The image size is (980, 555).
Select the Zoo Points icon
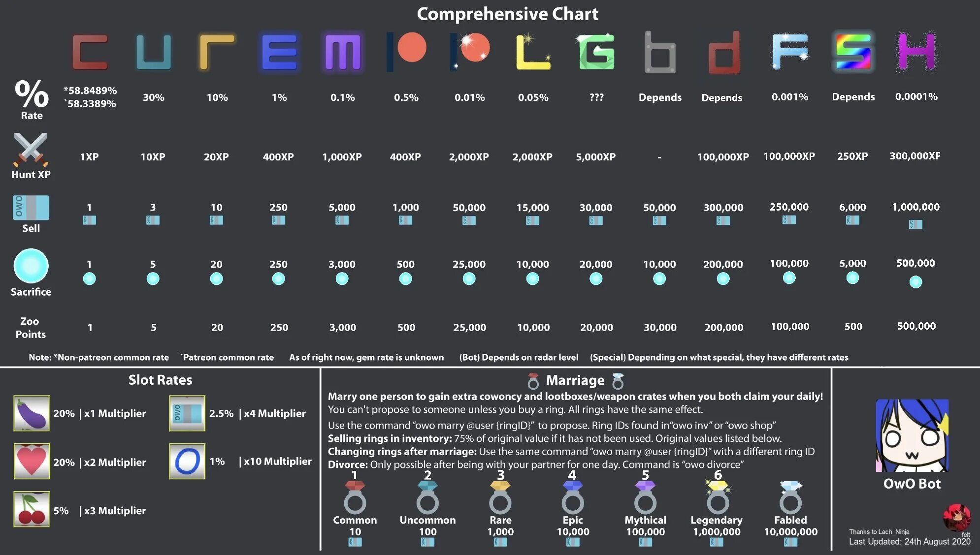(32, 326)
